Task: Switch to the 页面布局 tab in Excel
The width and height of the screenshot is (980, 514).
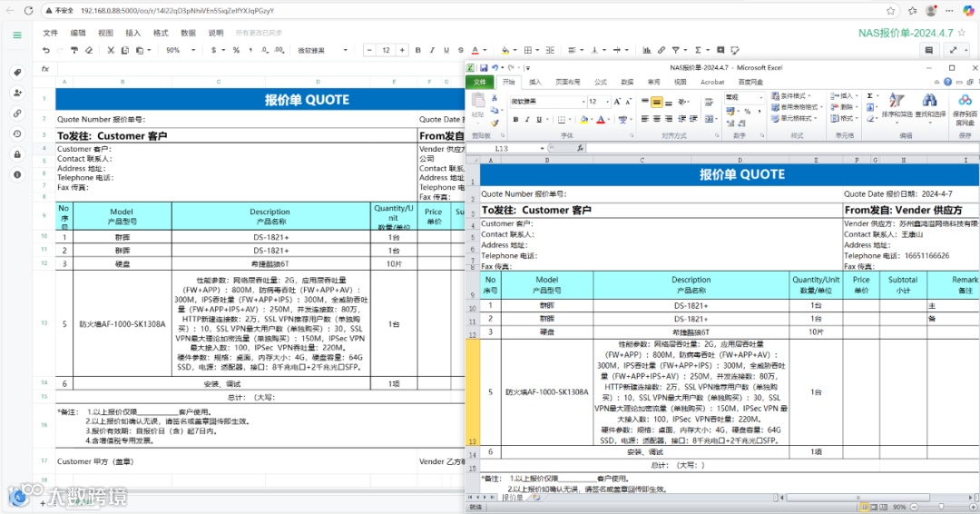Action: tap(567, 82)
